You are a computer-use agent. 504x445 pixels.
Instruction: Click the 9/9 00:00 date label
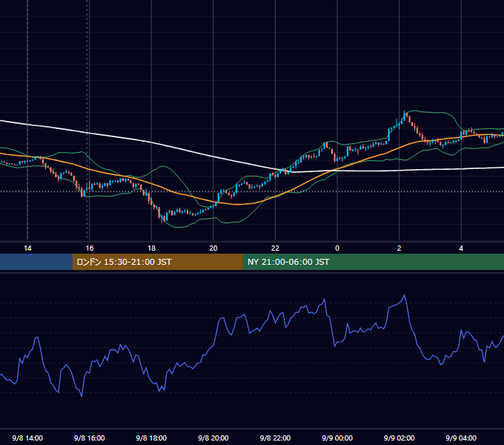[337, 438]
